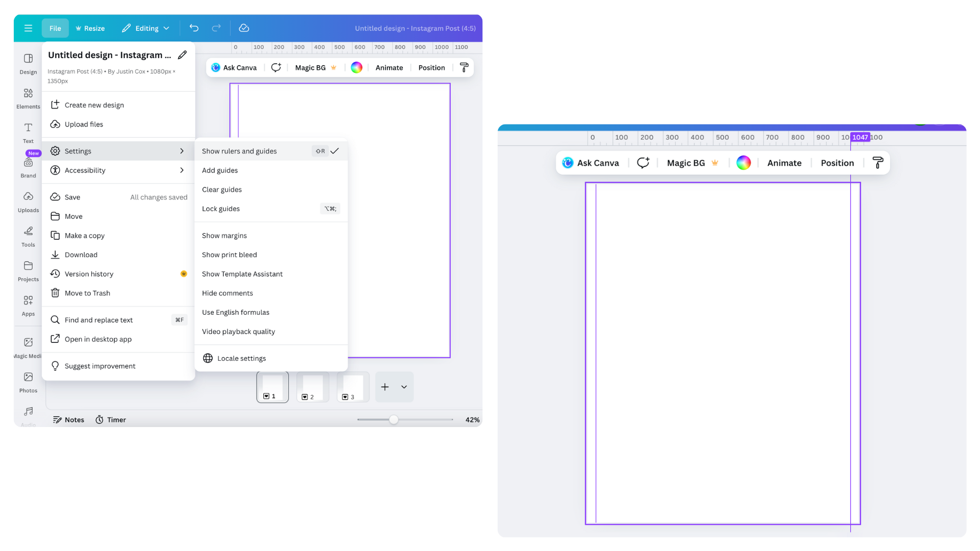Select page 3 thumbnail
The width and height of the screenshot is (980, 551).
coord(353,387)
